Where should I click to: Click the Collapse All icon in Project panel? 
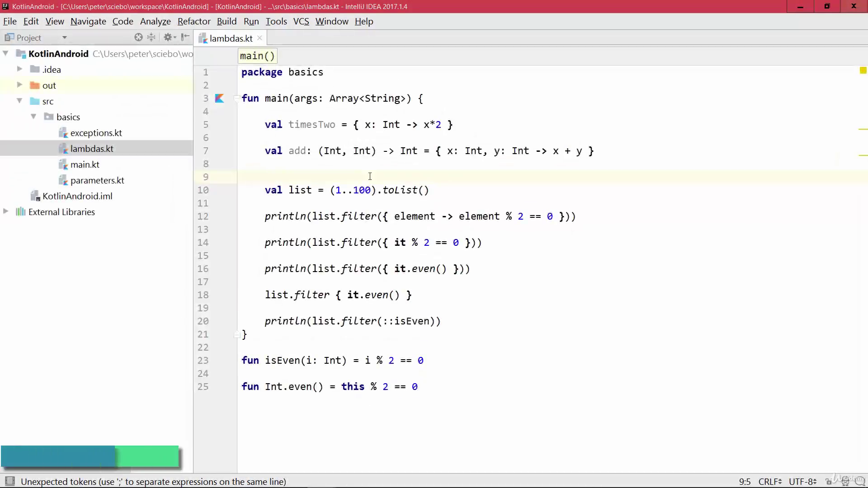[x=151, y=38]
